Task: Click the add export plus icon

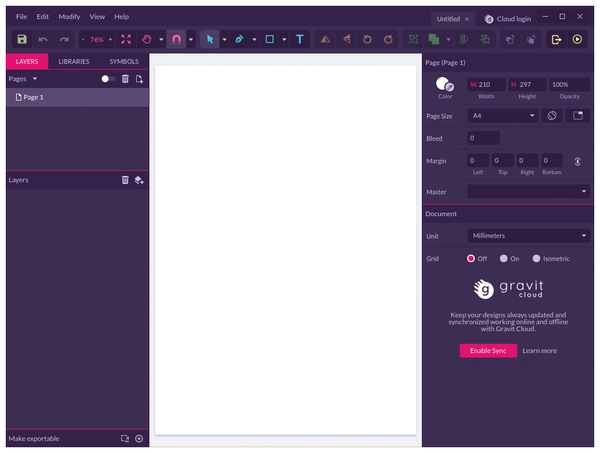Action: click(139, 438)
